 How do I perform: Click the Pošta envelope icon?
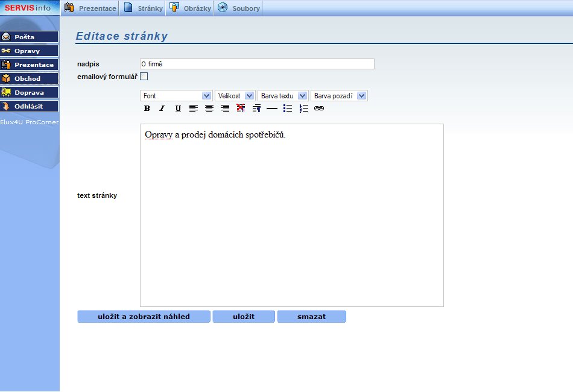(6, 37)
